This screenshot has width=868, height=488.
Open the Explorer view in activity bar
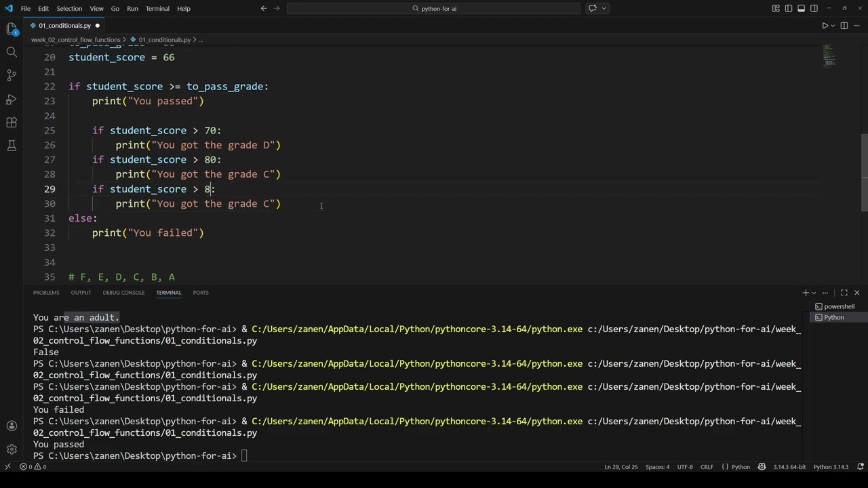[x=12, y=28]
